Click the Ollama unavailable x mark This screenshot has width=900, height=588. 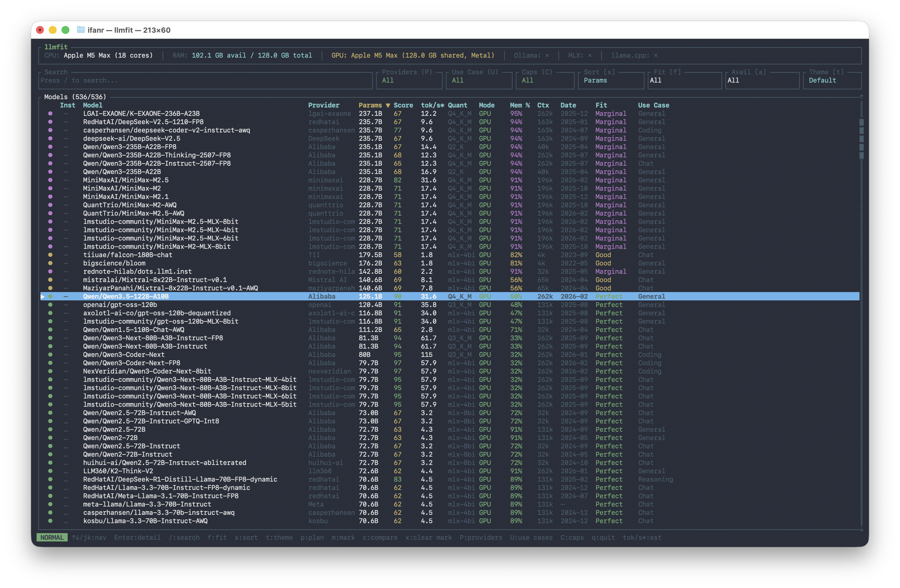click(547, 55)
